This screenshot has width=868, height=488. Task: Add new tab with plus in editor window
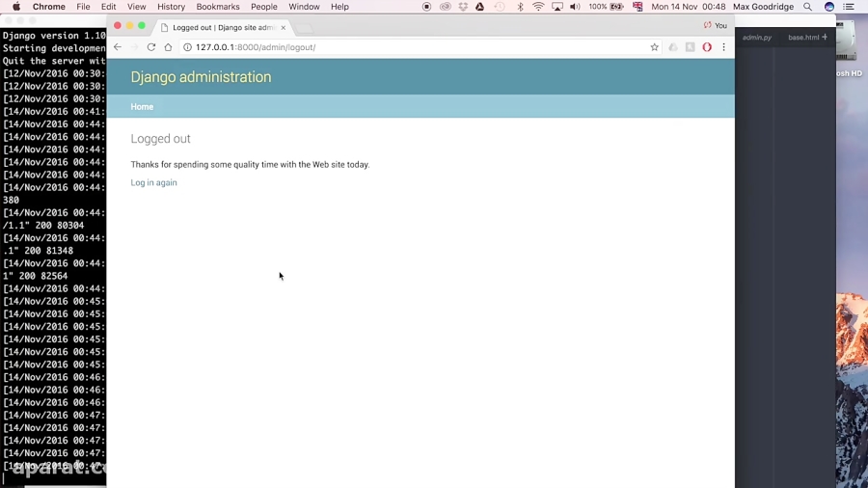(825, 37)
